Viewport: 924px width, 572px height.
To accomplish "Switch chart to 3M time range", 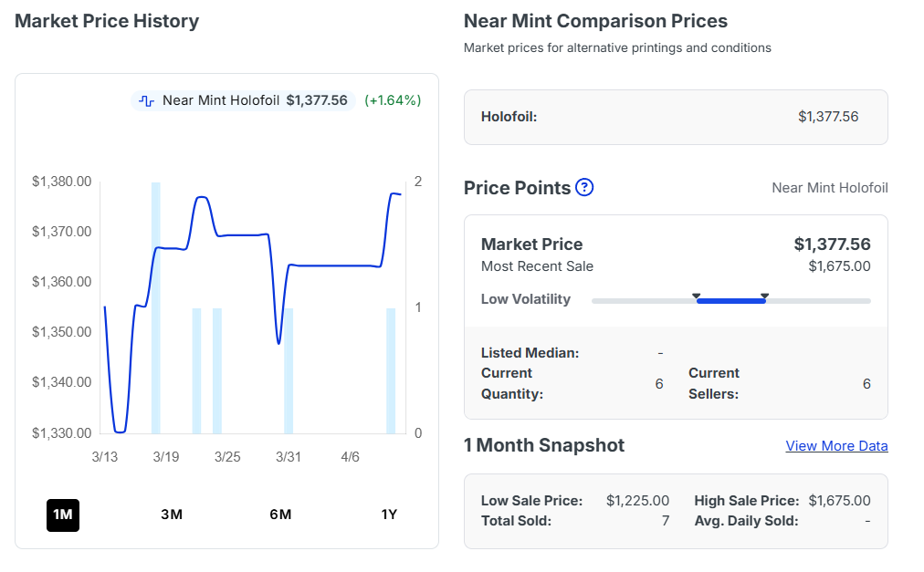I will 172,515.
